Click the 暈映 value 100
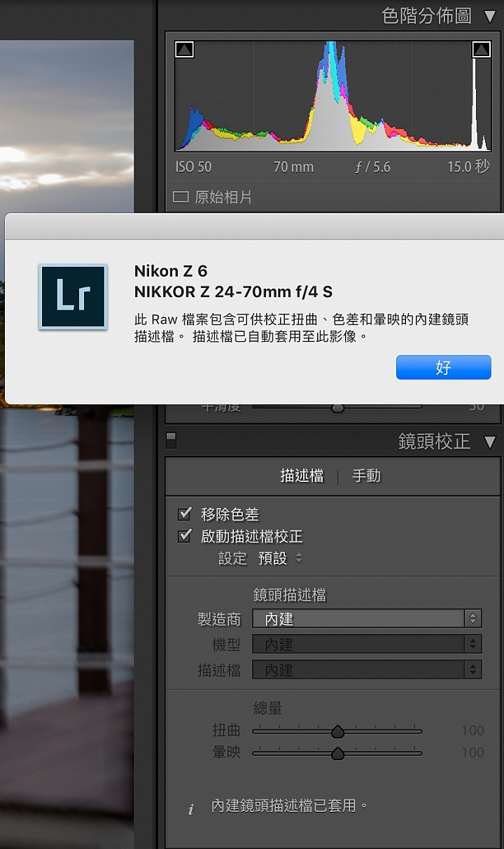 [472, 752]
